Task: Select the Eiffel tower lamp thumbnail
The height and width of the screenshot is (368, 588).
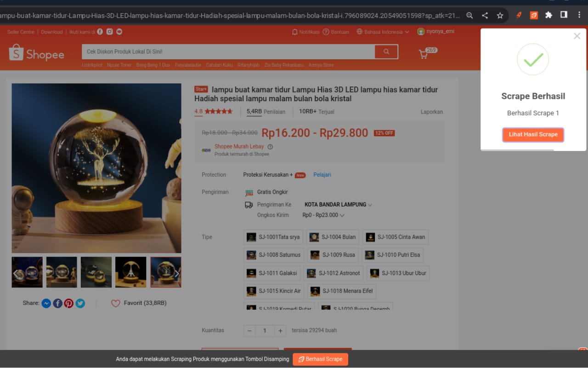Action: coord(131,272)
